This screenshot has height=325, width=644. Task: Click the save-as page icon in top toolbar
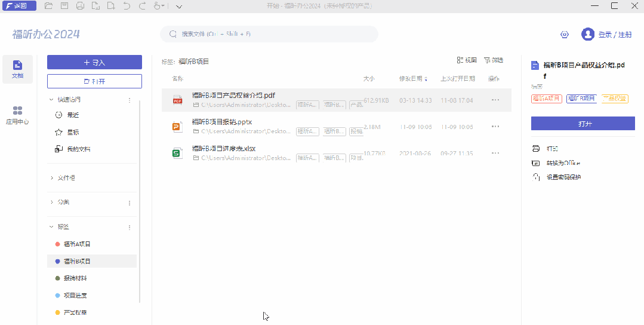[95, 6]
